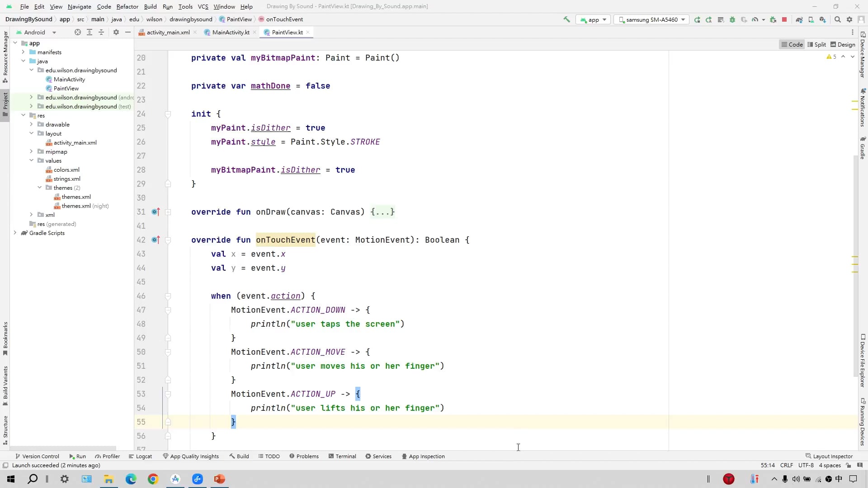
Task: Stop the running app
Action: 784,19
